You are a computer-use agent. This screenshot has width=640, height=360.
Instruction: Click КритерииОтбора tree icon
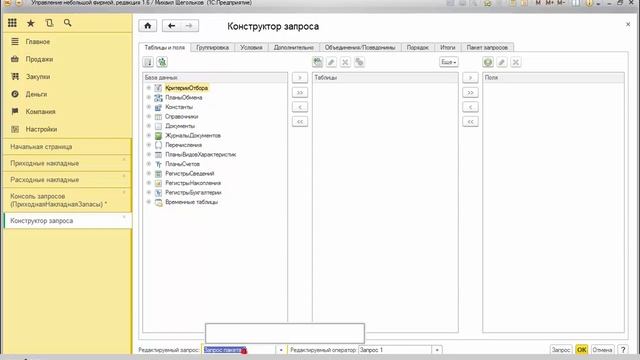coord(158,88)
